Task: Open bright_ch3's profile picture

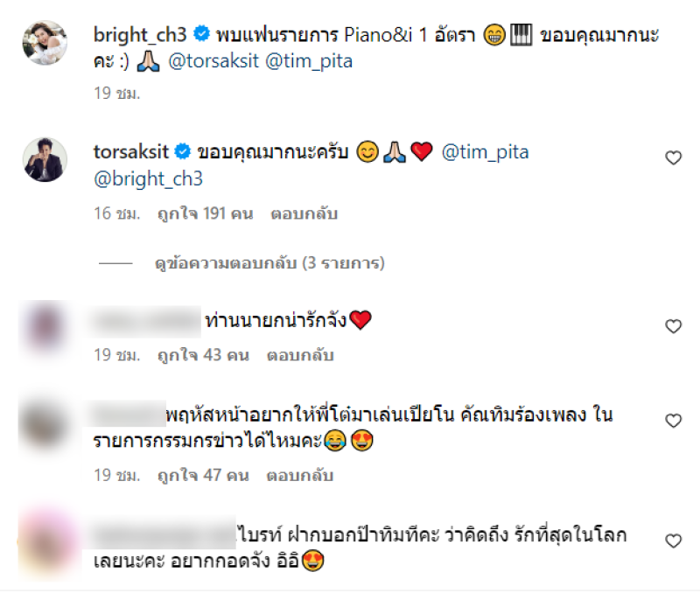Action: 43,42
